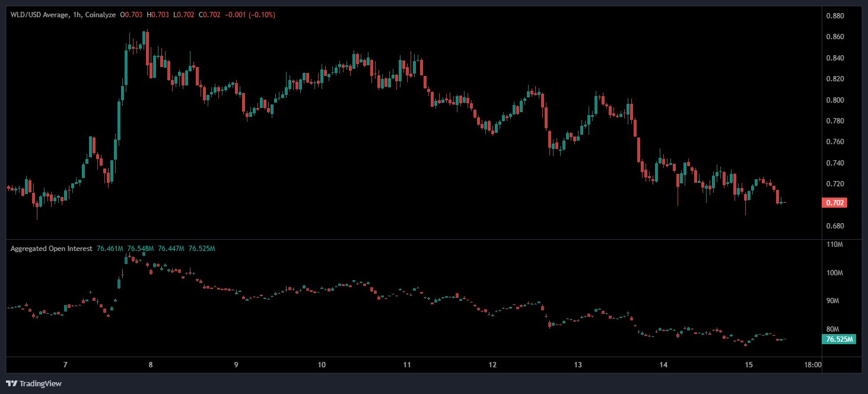The height and width of the screenshot is (394, 868).
Task: Click the red 0.702 current price tag
Action: coord(834,203)
